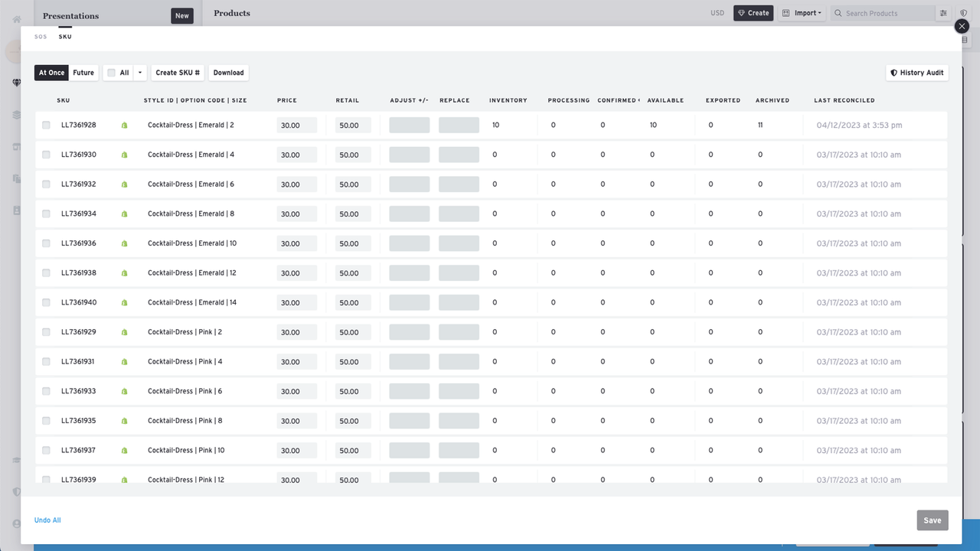980x551 pixels.
Task: Select the spreadsheet icon below the close button
Action: (965, 40)
